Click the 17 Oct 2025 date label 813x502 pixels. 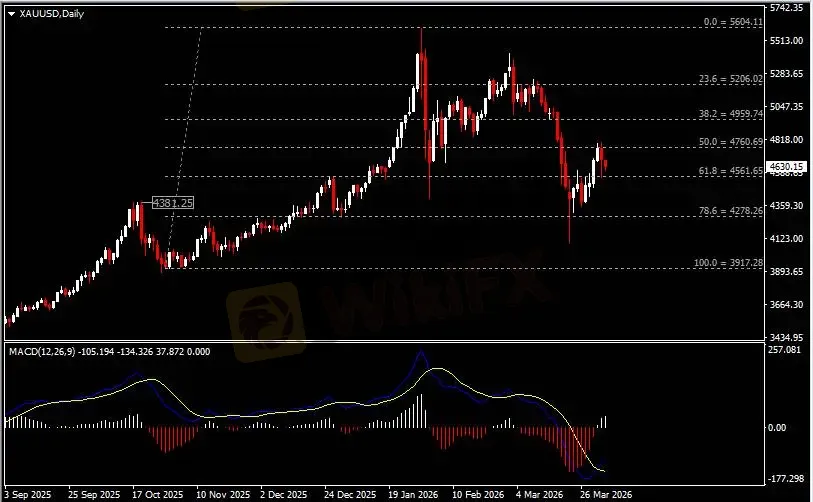pos(158,494)
